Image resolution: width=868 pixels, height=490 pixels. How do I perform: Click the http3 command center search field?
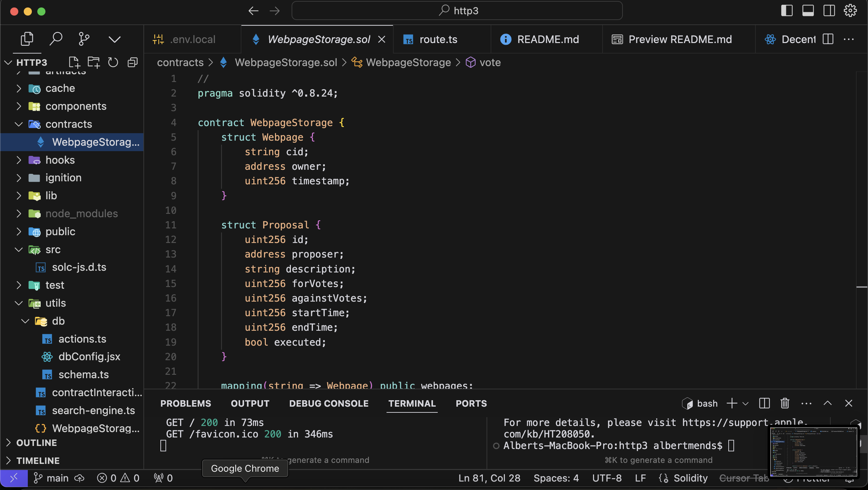[x=457, y=11]
